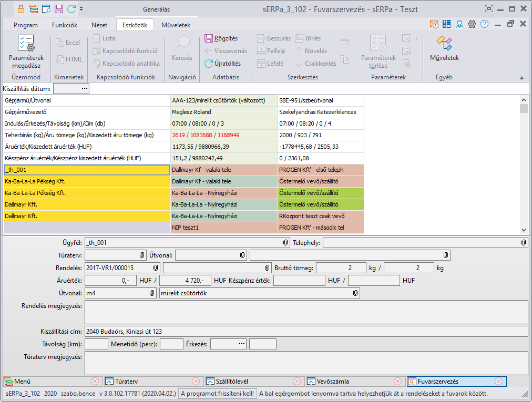Open the Kiszállítás dátum date picker
The width and height of the screenshot is (532, 402).
(x=85, y=89)
